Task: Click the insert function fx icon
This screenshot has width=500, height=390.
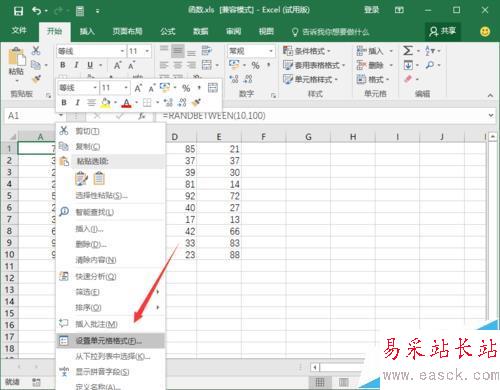Action: (x=142, y=116)
